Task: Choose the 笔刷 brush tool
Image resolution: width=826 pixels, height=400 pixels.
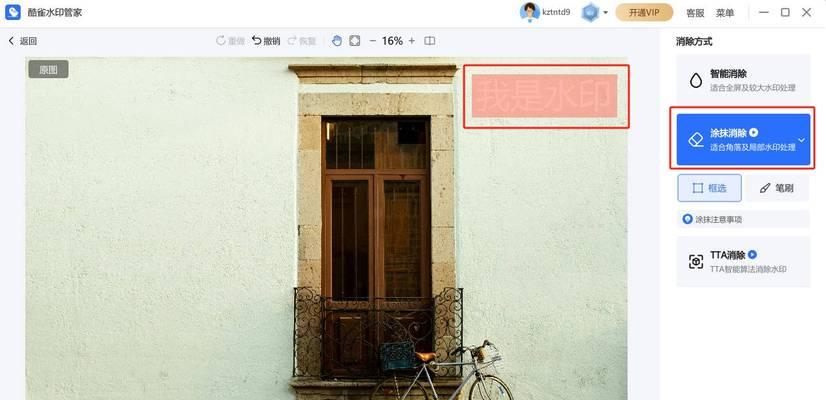Action: [x=776, y=188]
